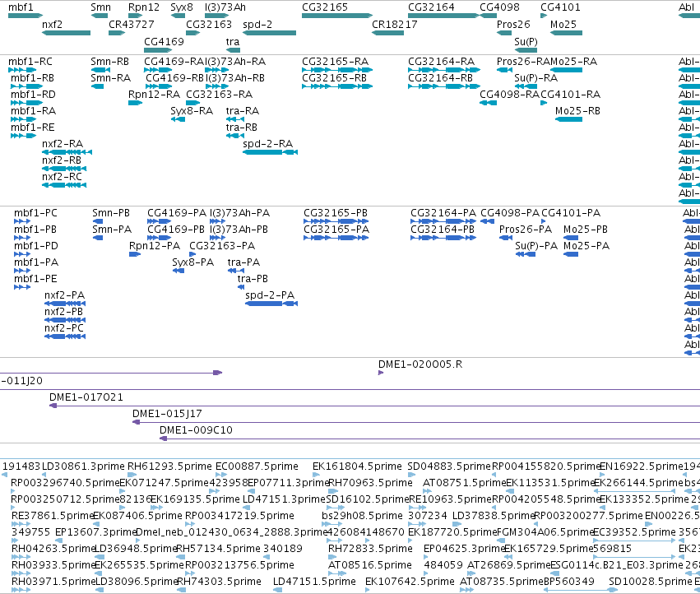Select BAC clone DME1-015J17
Image resolution: width=700 pixels, height=594 pixels.
pyautogui.click(x=416, y=422)
